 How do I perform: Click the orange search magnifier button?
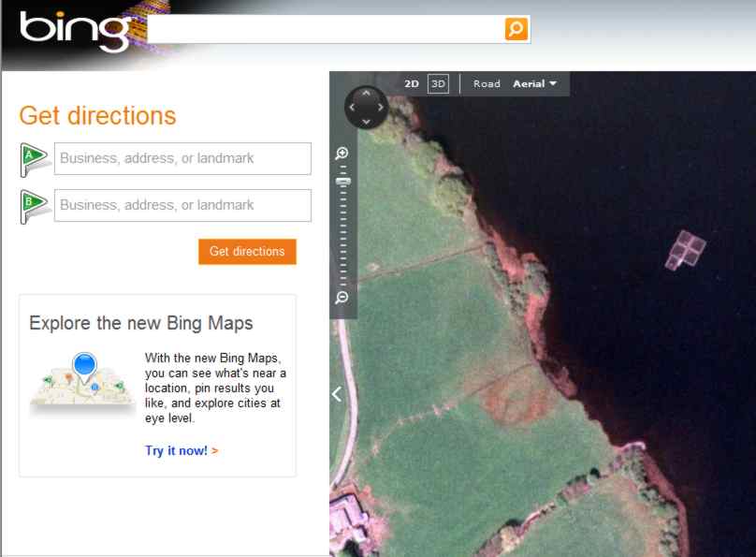[x=516, y=29]
